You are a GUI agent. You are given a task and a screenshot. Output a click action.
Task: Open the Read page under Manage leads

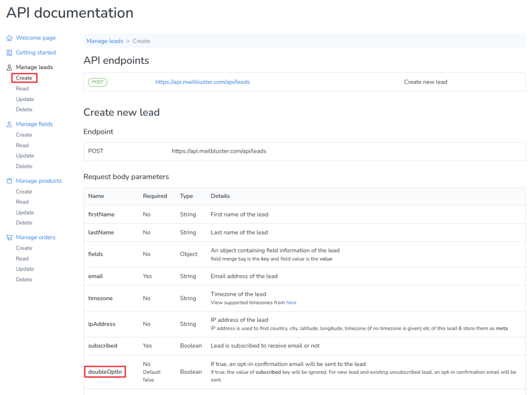pos(22,88)
